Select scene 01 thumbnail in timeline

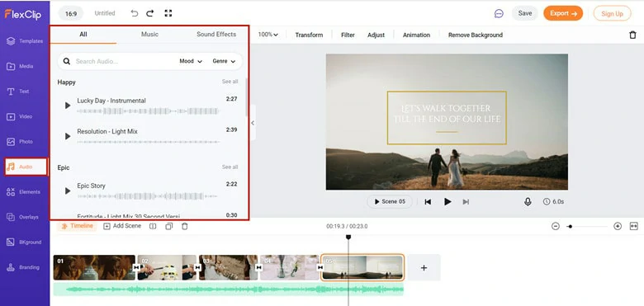94,267
